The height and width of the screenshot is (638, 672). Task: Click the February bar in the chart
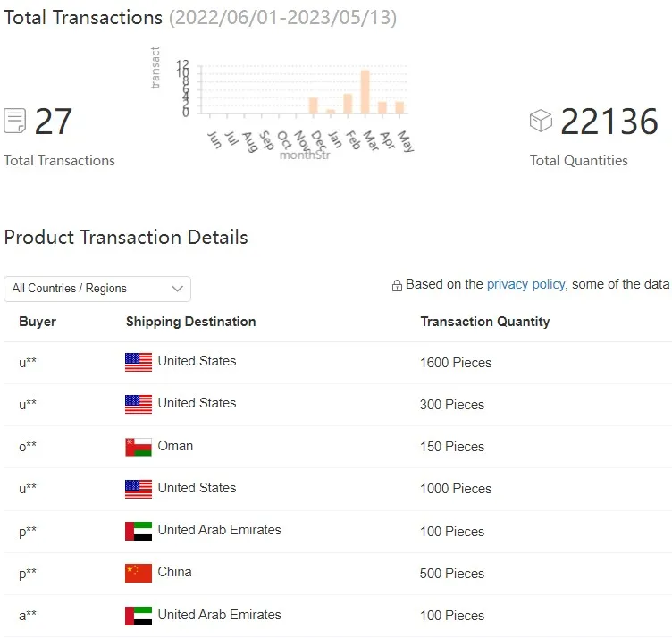[348, 104]
